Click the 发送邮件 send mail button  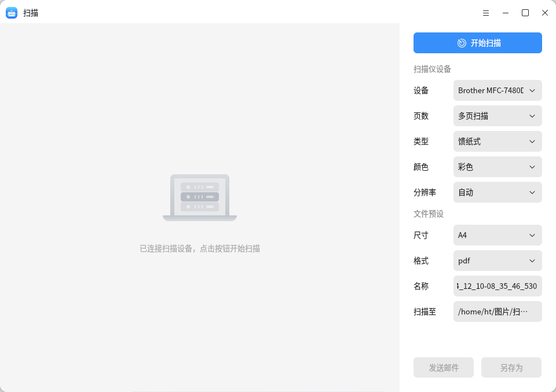click(x=444, y=368)
